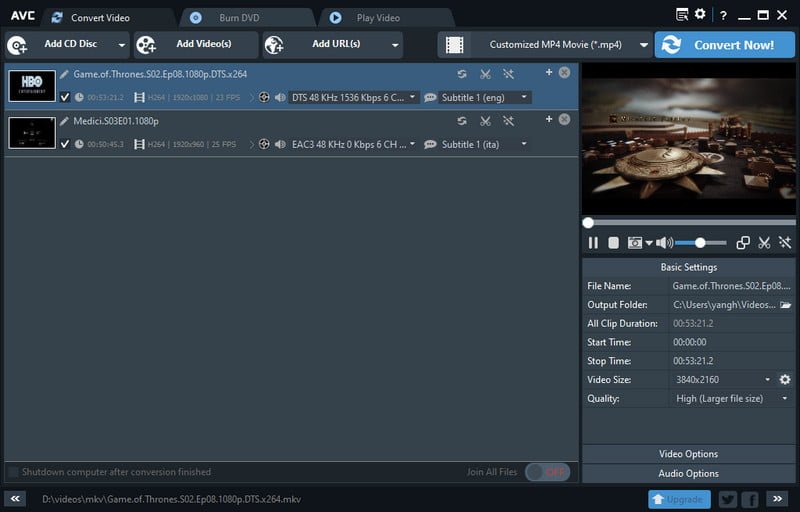Adjust the preview volume slider
800x512 pixels.
pyautogui.click(x=701, y=243)
